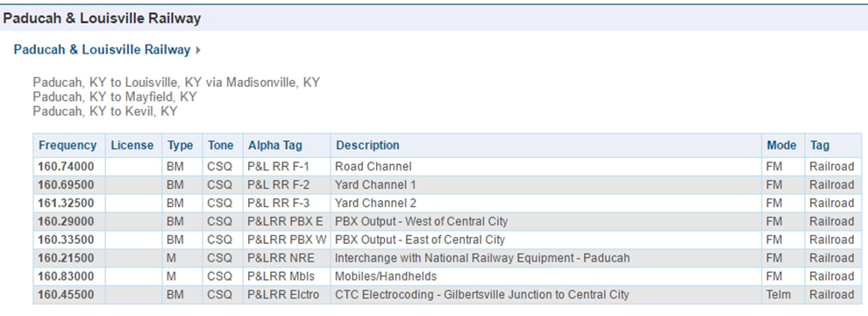
Task: Sort table by Frequency column header
Action: (68, 145)
